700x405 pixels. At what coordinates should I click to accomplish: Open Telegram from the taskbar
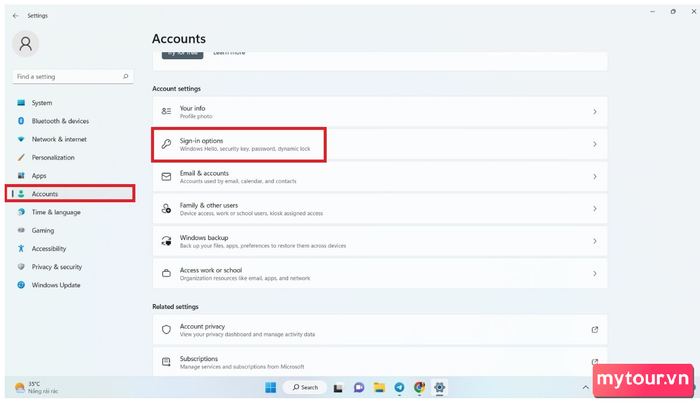pyautogui.click(x=399, y=388)
